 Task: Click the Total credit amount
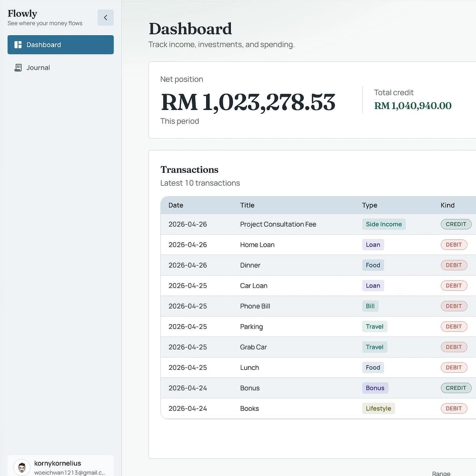click(413, 106)
